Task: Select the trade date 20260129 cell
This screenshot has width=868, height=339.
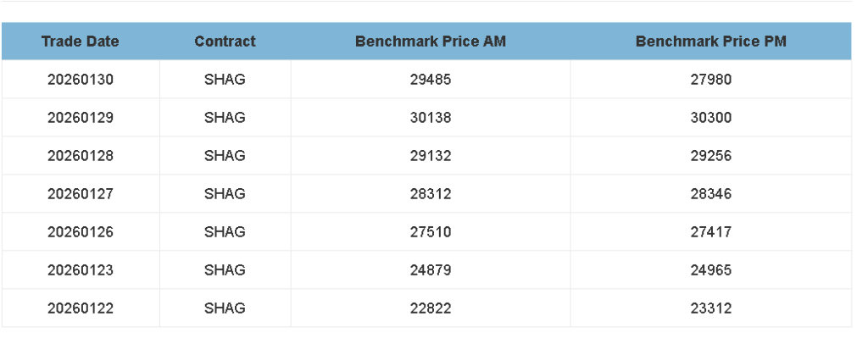Action: 81,118
